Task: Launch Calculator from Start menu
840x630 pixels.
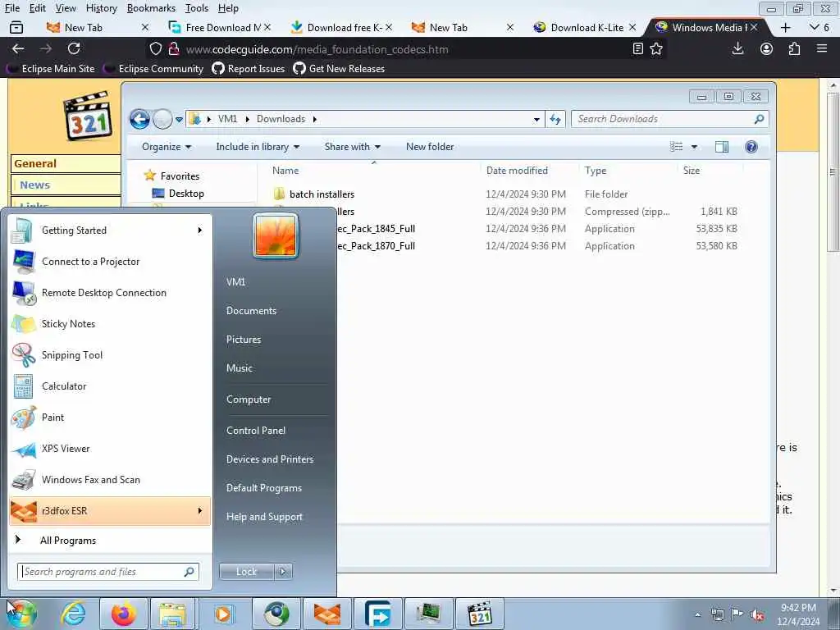Action: pos(110,386)
